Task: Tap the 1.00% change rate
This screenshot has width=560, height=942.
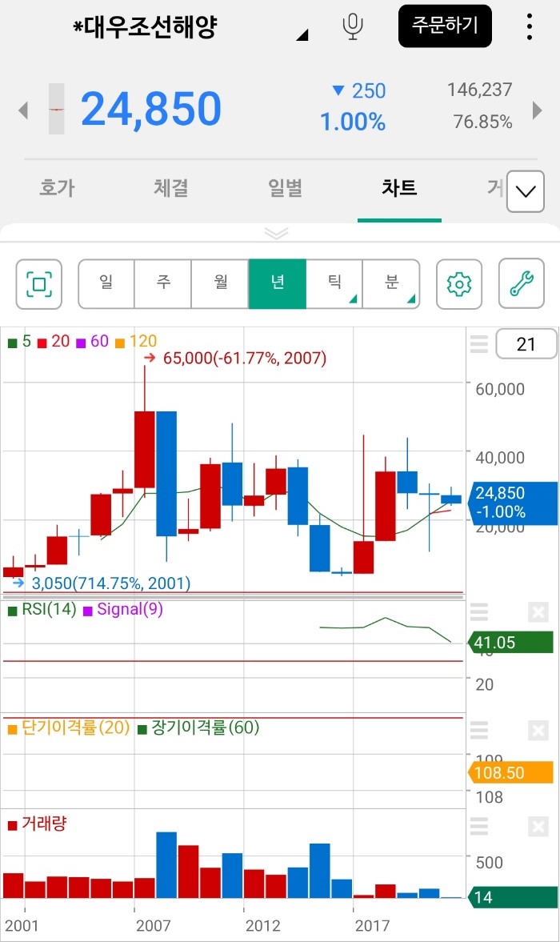Action: [x=353, y=122]
